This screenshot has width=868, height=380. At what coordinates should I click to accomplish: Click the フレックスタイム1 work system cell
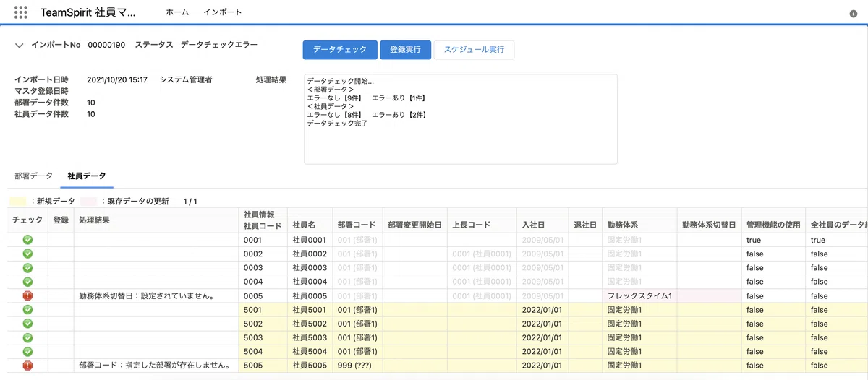(640, 295)
